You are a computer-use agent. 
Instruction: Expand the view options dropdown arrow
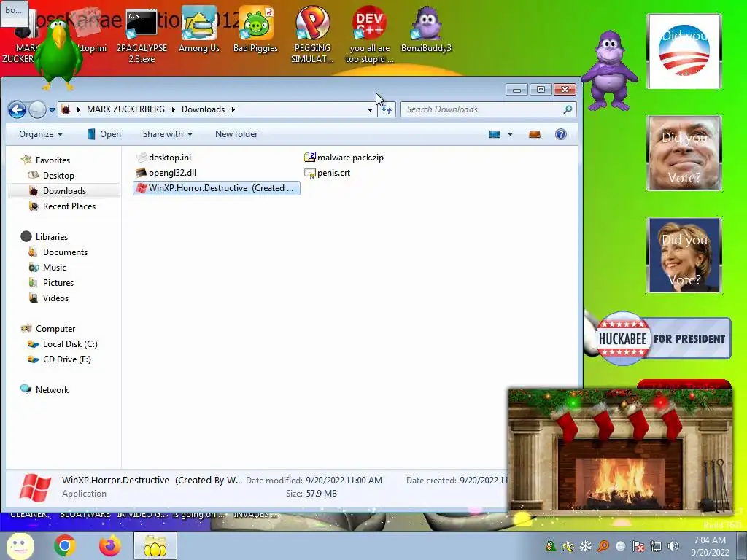(510, 134)
